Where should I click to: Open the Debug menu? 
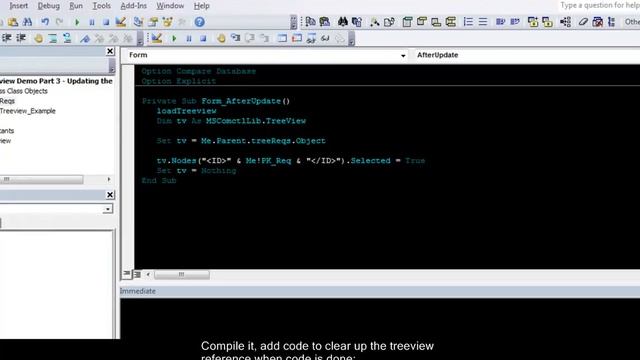(x=49, y=6)
